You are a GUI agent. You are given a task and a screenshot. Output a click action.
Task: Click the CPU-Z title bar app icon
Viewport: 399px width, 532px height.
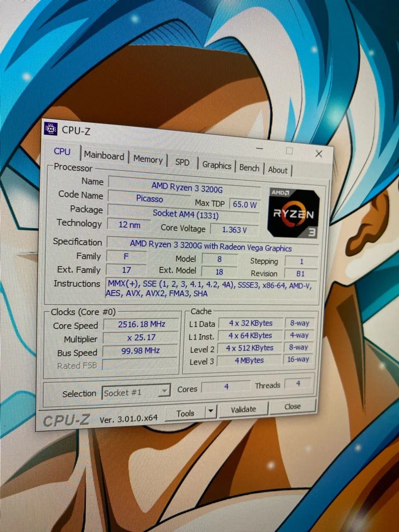tap(50, 129)
